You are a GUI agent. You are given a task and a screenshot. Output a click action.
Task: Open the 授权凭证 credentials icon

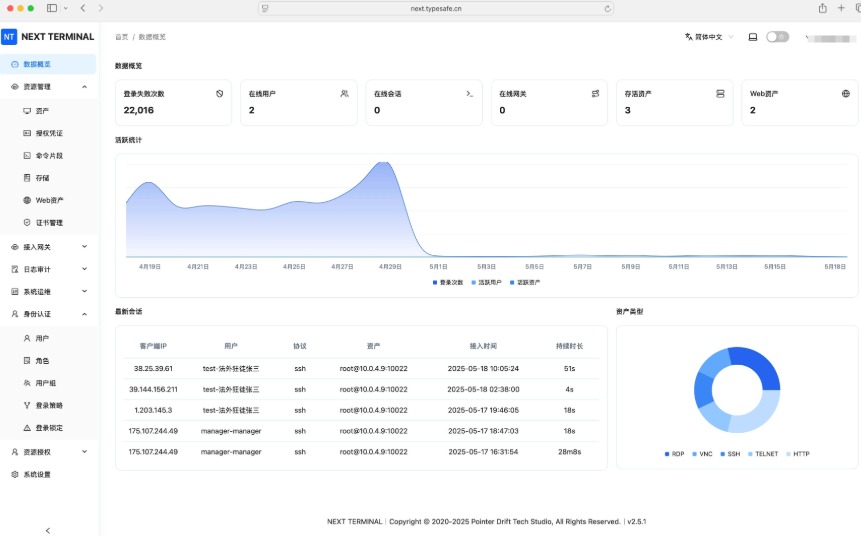27,133
